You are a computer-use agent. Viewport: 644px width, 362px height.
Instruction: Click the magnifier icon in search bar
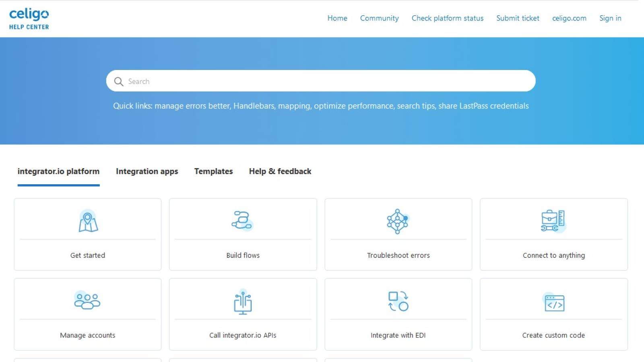(x=118, y=82)
